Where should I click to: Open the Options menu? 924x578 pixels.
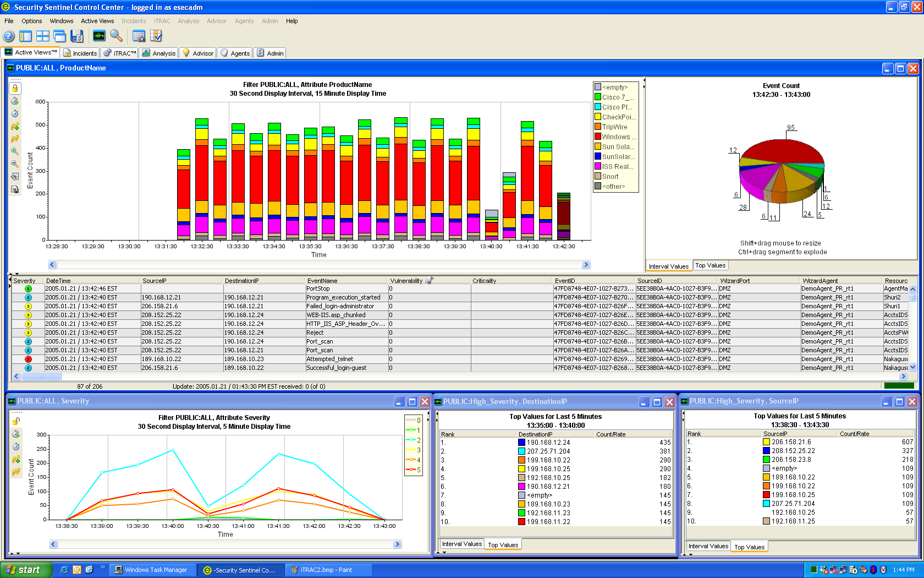pyautogui.click(x=32, y=21)
